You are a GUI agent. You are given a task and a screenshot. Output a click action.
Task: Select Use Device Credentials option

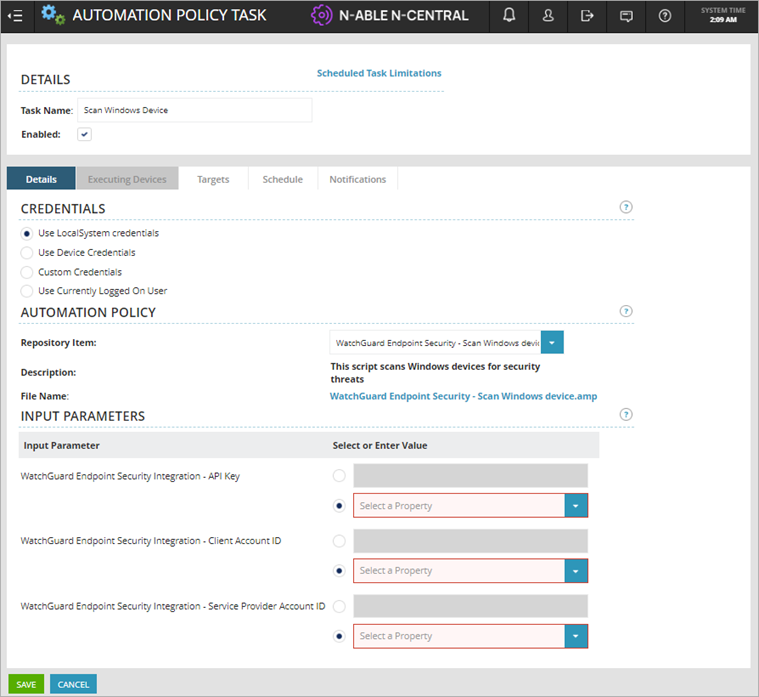pyautogui.click(x=27, y=253)
